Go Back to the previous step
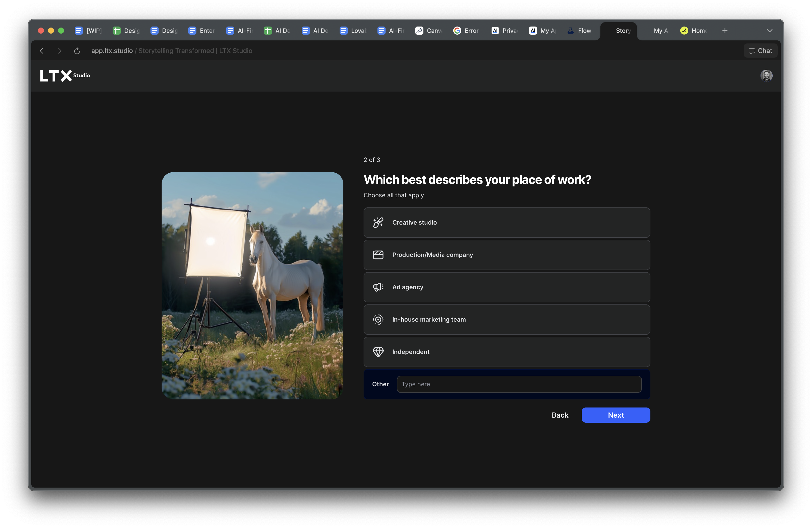Image resolution: width=812 pixels, height=528 pixels. pos(560,415)
